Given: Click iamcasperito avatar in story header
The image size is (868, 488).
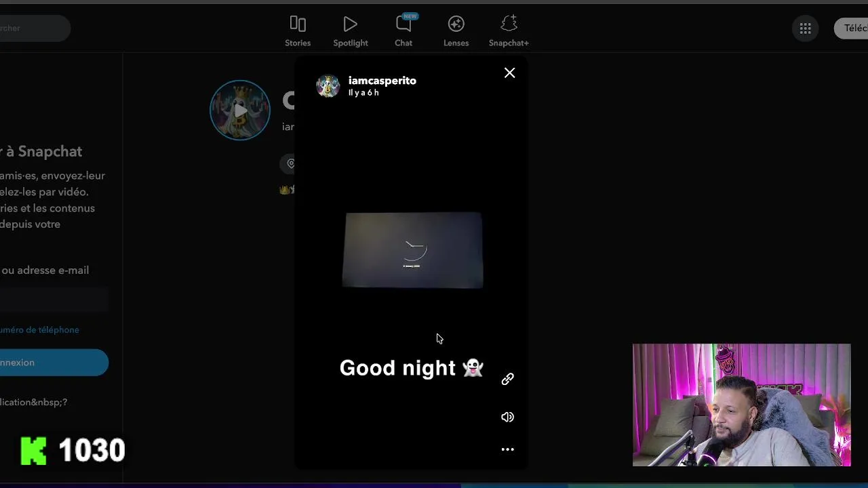Looking at the screenshot, I should [x=328, y=86].
